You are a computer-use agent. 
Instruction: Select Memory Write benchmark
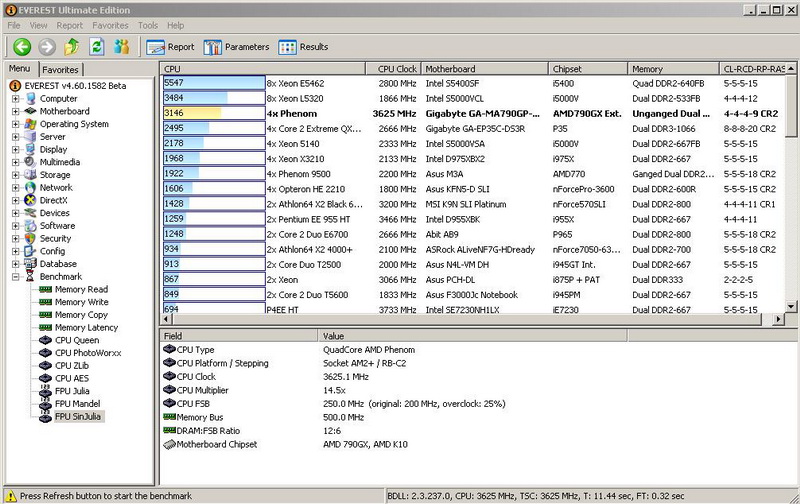pos(82,302)
